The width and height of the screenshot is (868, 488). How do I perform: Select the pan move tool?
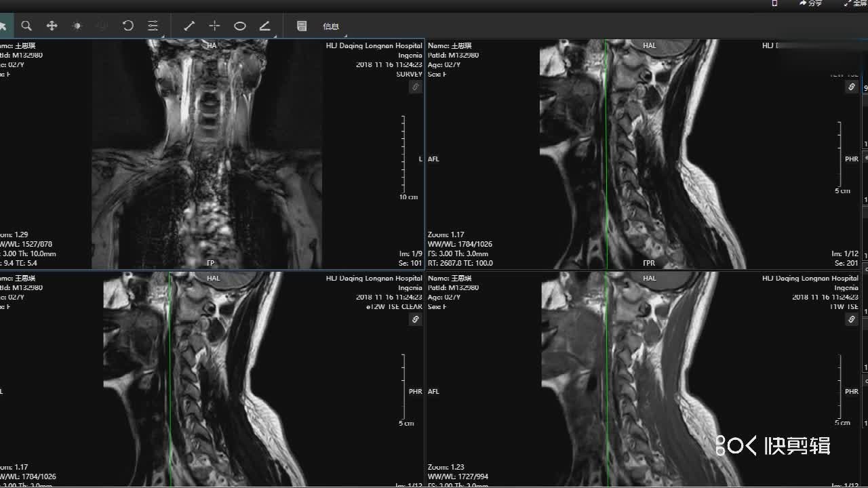click(x=52, y=26)
